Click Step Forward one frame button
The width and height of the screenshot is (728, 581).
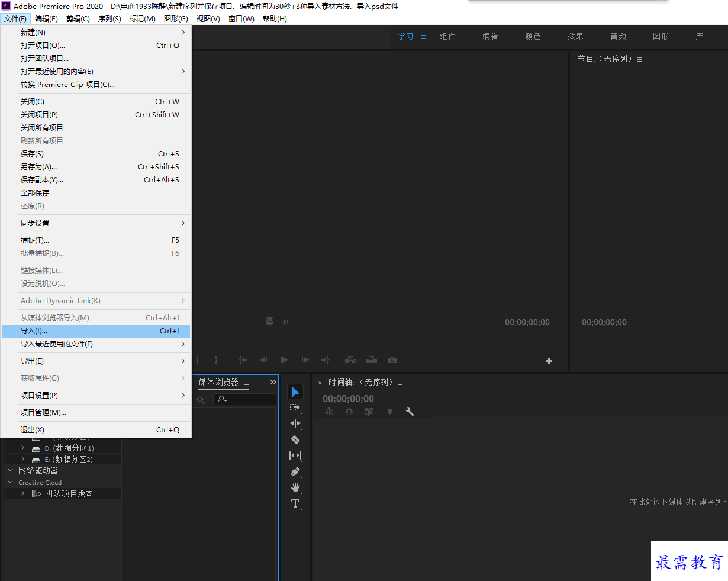coord(305,359)
